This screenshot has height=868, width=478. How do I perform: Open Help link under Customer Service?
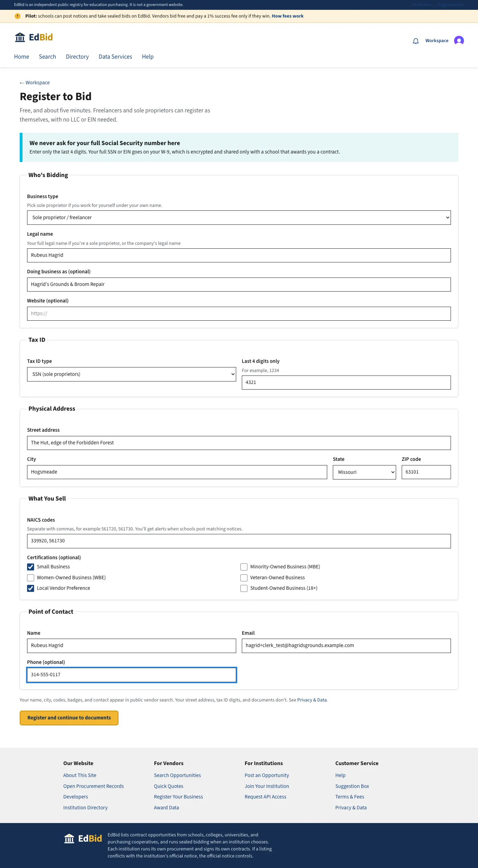(340, 776)
